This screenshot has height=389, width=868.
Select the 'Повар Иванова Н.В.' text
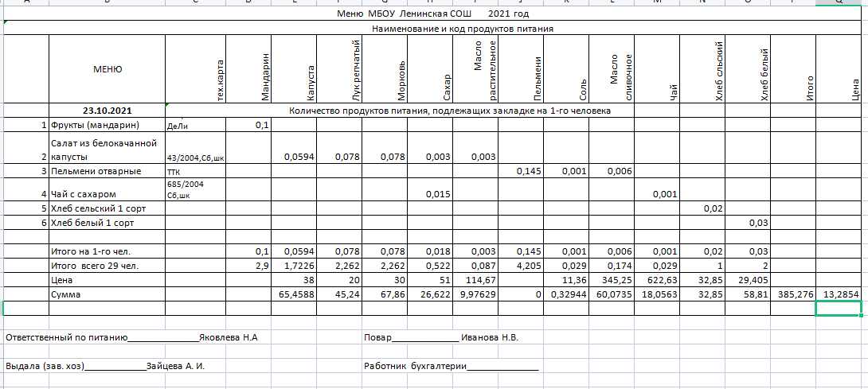coord(440,337)
